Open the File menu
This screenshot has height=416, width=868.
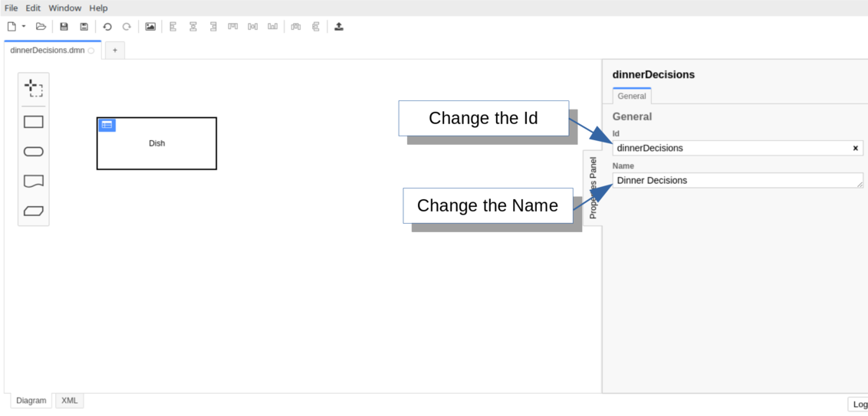pyautogui.click(x=12, y=8)
